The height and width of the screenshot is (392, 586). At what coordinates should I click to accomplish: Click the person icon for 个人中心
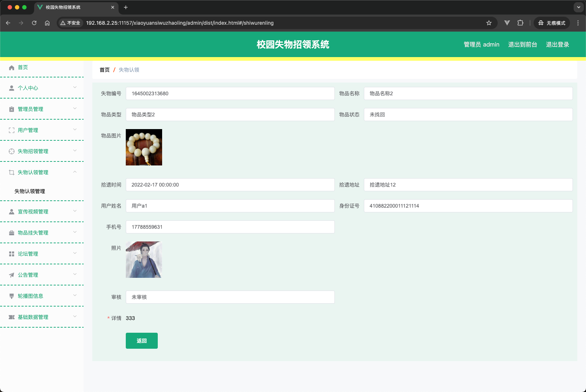click(x=12, y=88)
